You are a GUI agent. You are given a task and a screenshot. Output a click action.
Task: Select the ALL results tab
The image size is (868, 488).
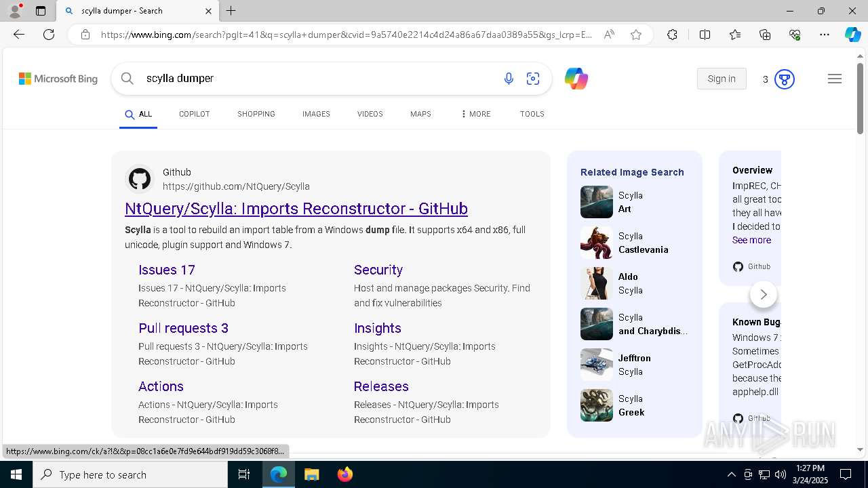(138, 114)
